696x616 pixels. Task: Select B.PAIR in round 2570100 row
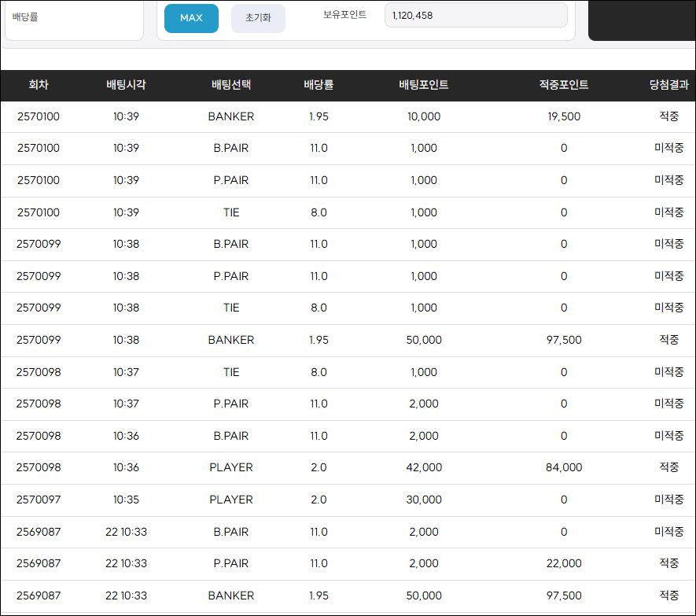tap(231, 148)
